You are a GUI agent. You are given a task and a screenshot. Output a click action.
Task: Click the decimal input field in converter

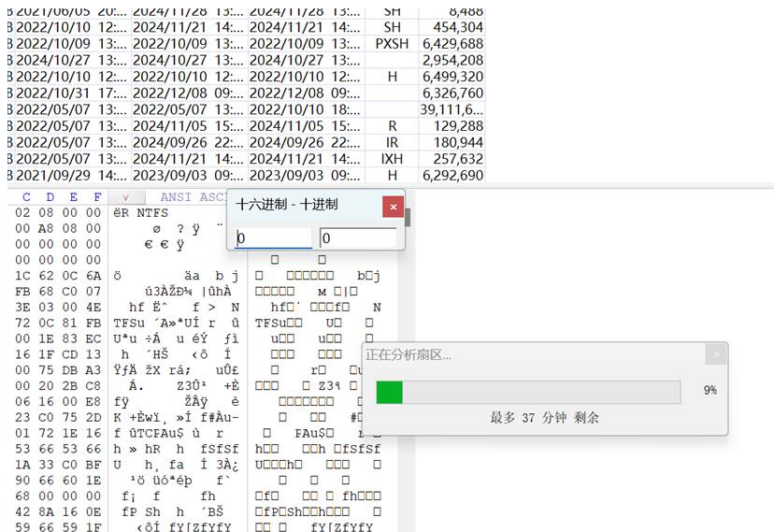[x=358, y=237]
